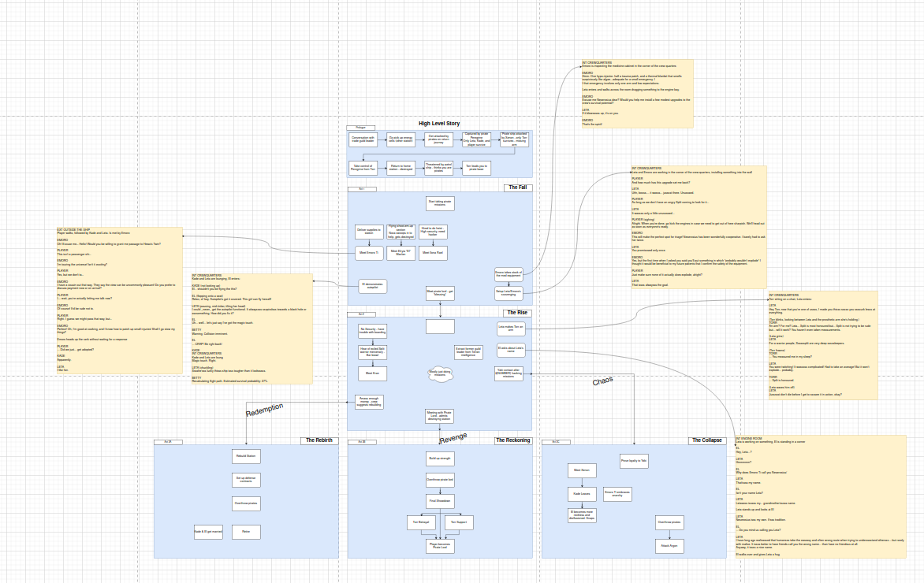Click the 'Rebuild Station' node
The height and width of the screenshot is (583, 924).
(246, 456)
